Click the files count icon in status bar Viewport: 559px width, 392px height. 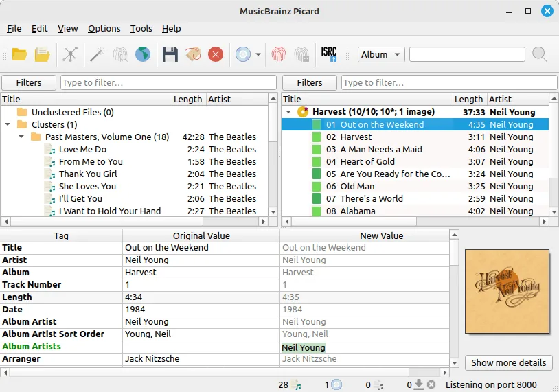(296, 385)
